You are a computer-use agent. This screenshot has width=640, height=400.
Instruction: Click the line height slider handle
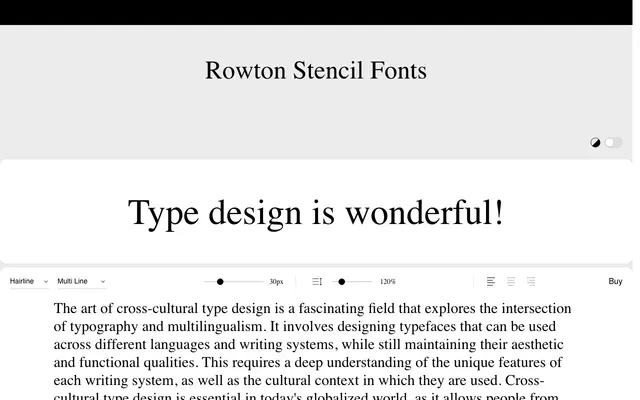pos(342,282)
